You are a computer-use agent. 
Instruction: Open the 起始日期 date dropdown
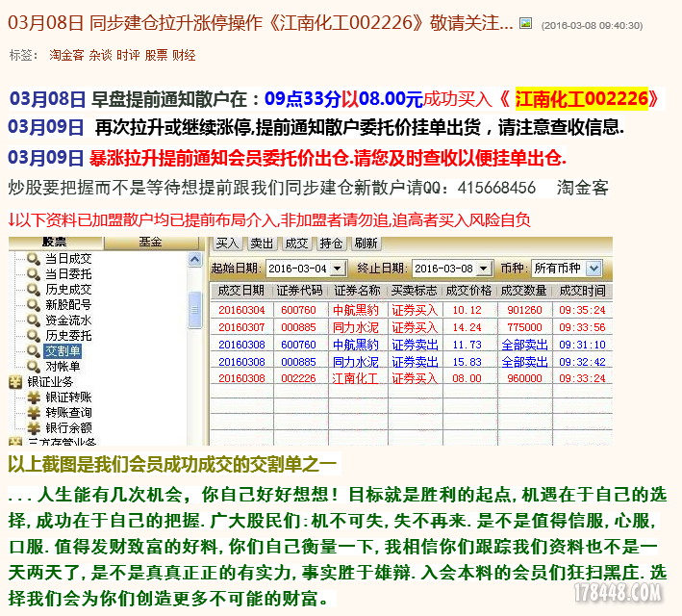[338, 269]
